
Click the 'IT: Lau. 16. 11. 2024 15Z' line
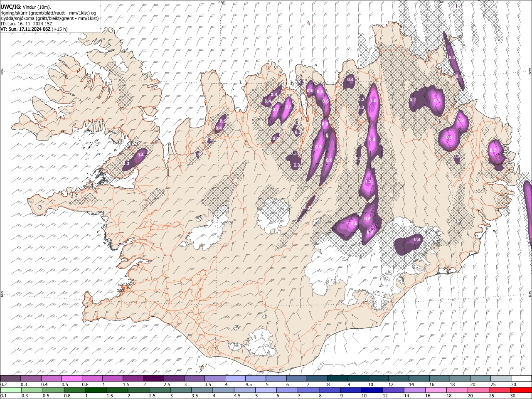pos(26,24)
